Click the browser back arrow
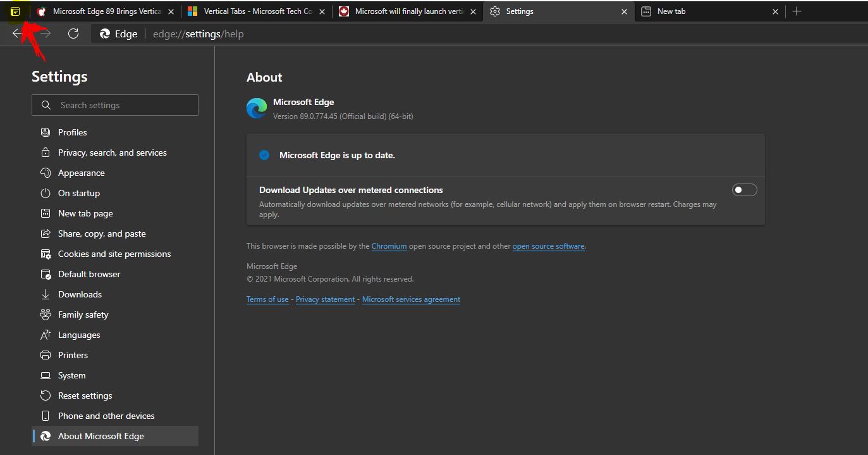Viewport: 868px width, 455px height. click(x=17, y=34)
